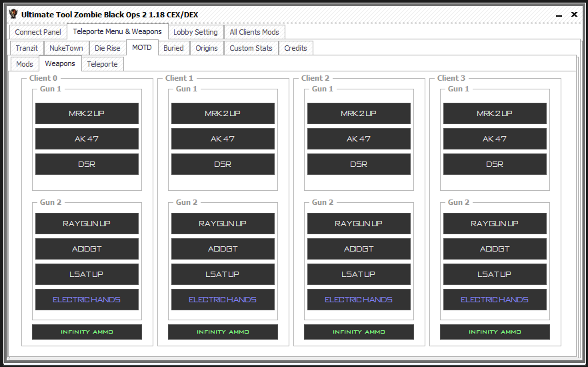The image size is (588, 367).
Task: Go to Custom Stats tab
Action: (x=251, y=48)
